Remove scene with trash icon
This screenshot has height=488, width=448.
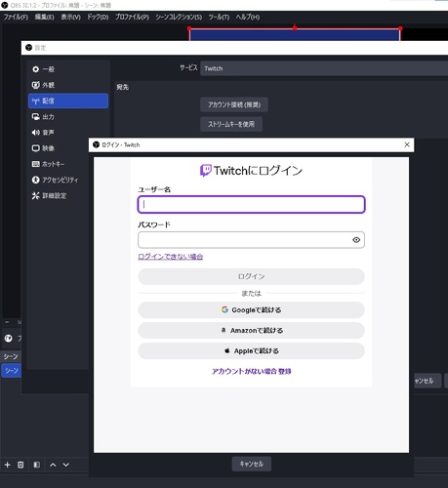coord(20,465)
